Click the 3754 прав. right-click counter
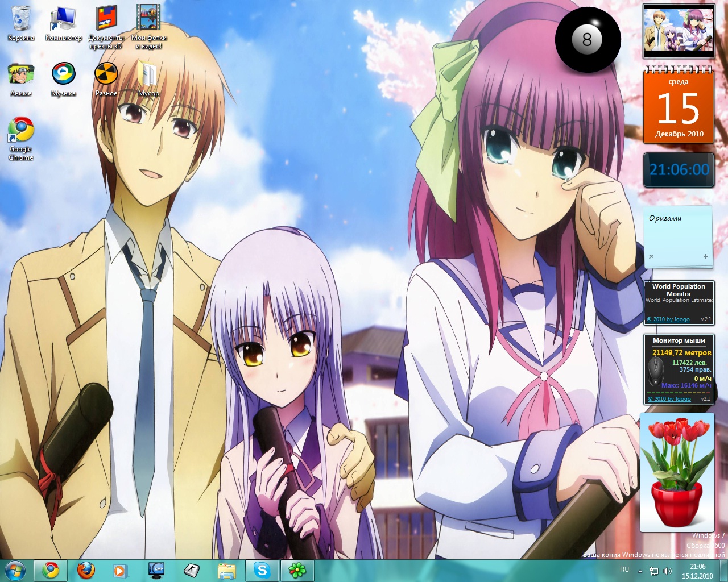The height and width of the screenshot is (582, 728). coord(696,369)
